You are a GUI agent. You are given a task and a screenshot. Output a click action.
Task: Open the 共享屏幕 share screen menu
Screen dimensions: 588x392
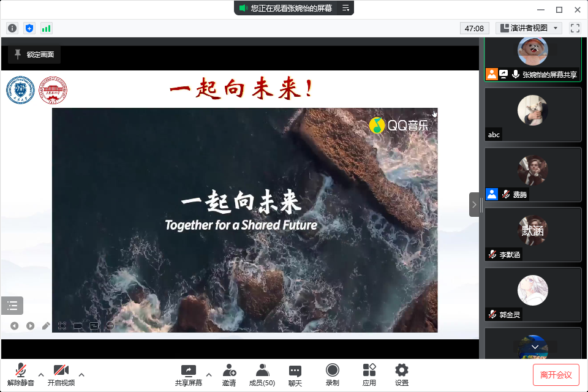pos(188,375)
